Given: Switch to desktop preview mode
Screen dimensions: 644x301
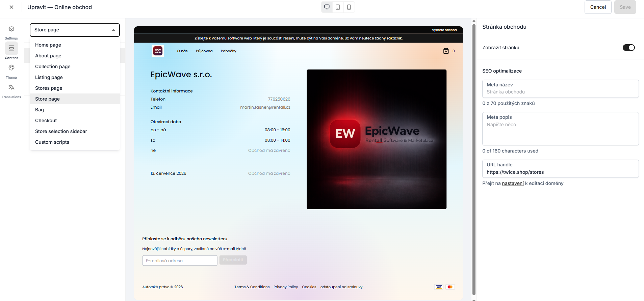Looking at the screenshot, I should tap(327, 7).
